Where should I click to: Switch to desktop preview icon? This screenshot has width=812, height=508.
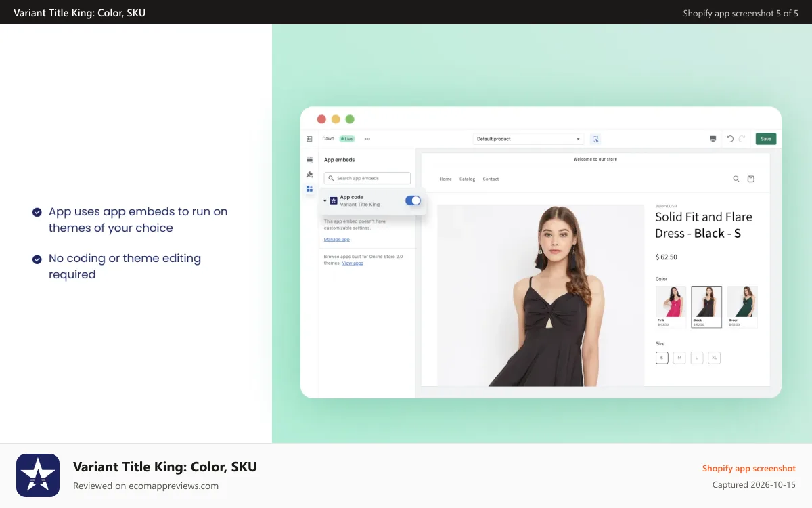(713, 139)
